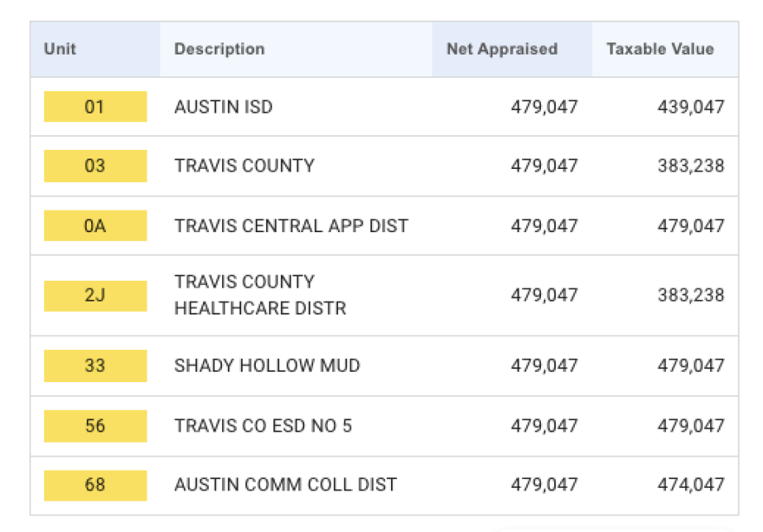Click the Description column header
The image size is (763, 532).
pos(219,49)
